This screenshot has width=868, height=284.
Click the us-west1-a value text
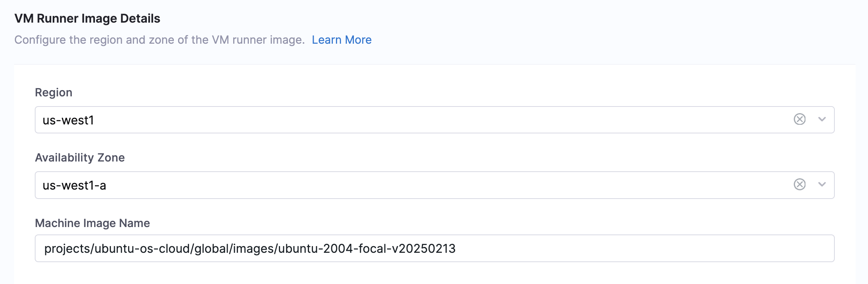(x=74, y=185)
